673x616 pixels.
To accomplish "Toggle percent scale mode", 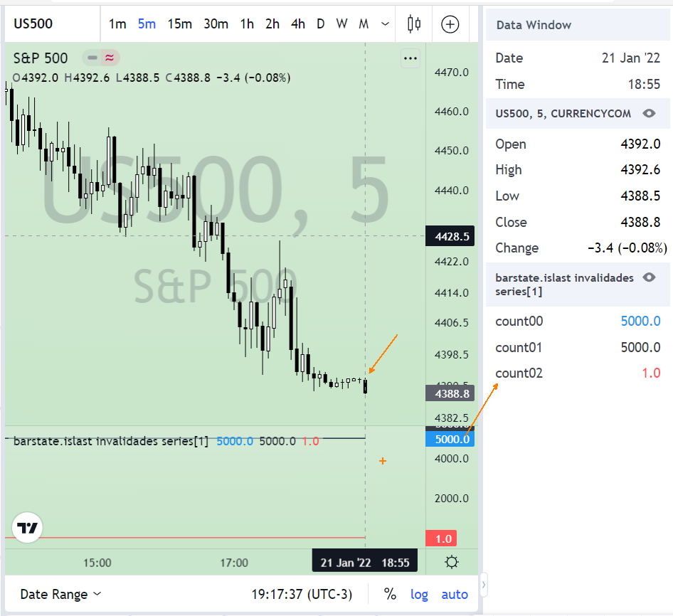I will [x=390, y=594].
